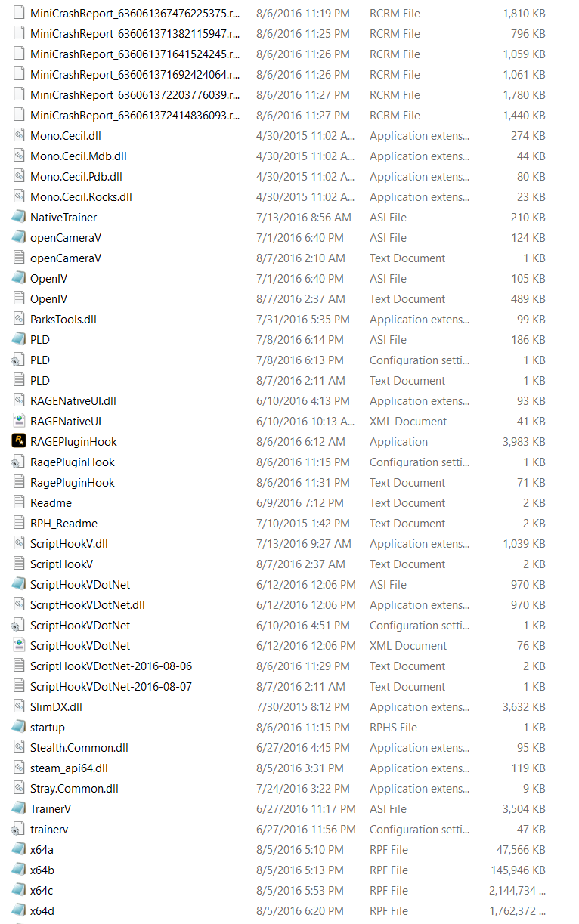Click the x64a RPF file icon
This screenshot has width=579, height=924.
pyautogui.click(x=19, y=849)
